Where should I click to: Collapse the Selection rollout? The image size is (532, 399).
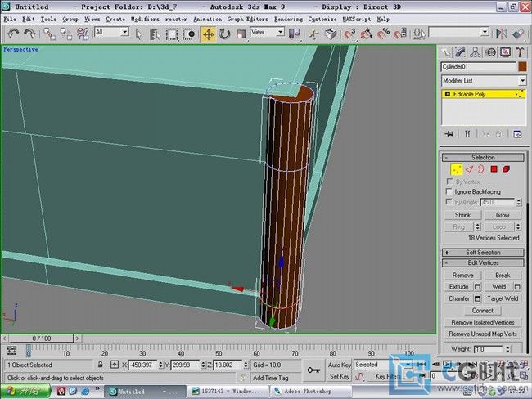click(x=483, y=157)
